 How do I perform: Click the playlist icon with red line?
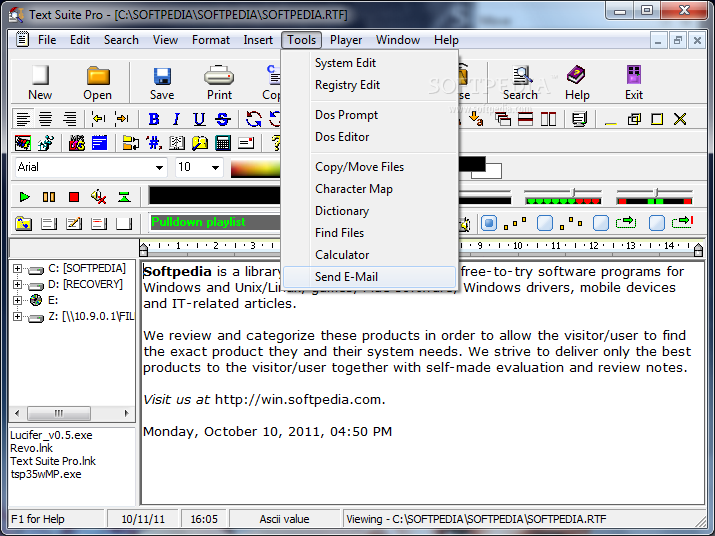tap(99, 224)
